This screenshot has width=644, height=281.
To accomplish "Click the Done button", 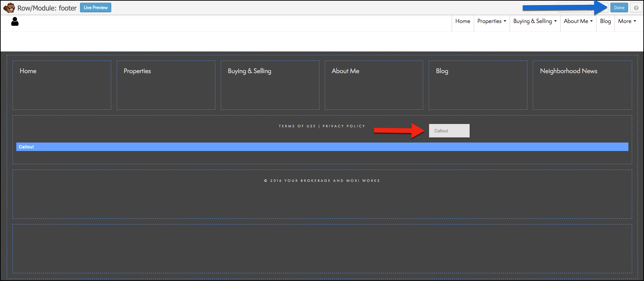I will click(619, 8).
